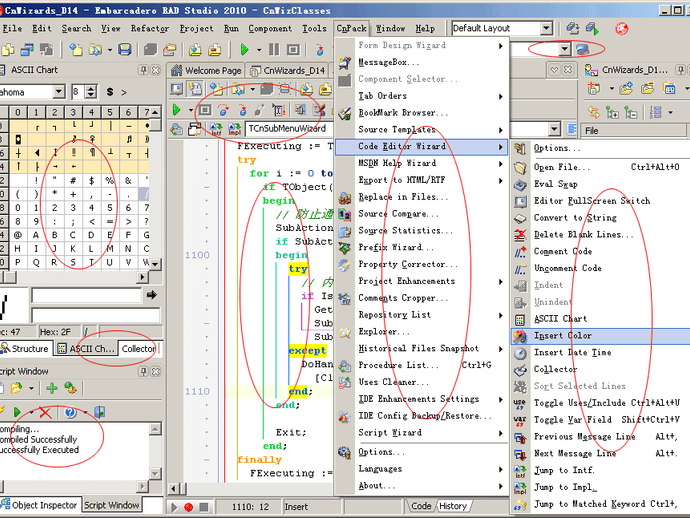This screenshot has height=518, width=690.
Task: Click code editor horizontal scrollbar left arrow
Action: point(173,489)
